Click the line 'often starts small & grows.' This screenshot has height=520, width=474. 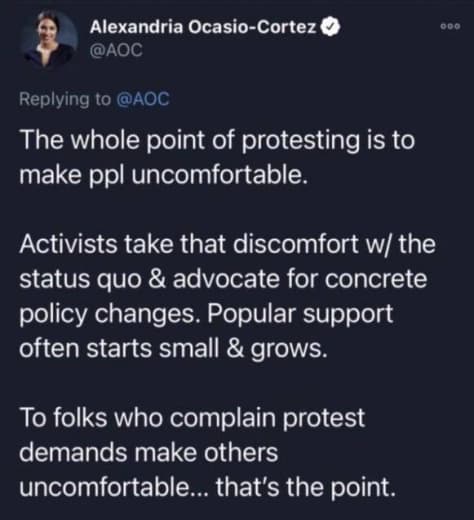pyautogui.click(x=173, y=349)
